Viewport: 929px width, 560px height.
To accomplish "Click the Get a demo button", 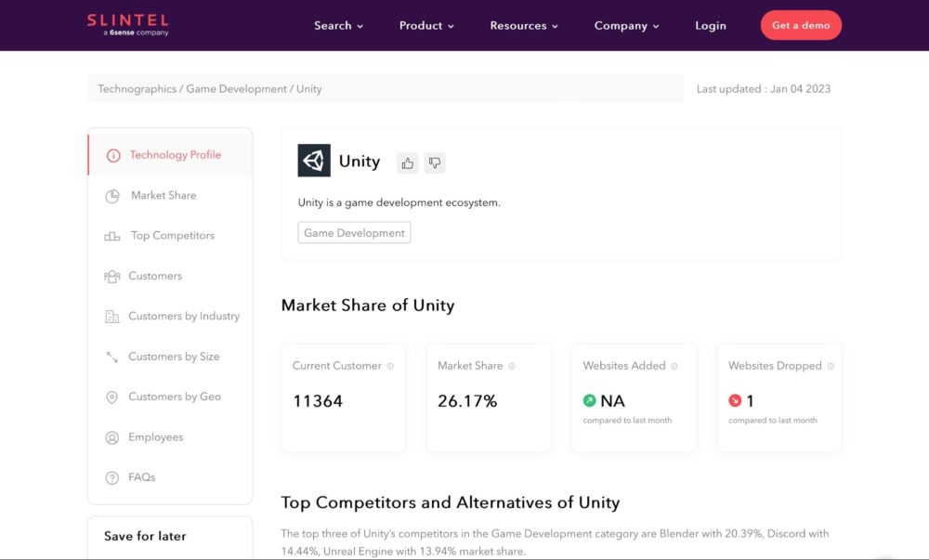I will (801, 25).
